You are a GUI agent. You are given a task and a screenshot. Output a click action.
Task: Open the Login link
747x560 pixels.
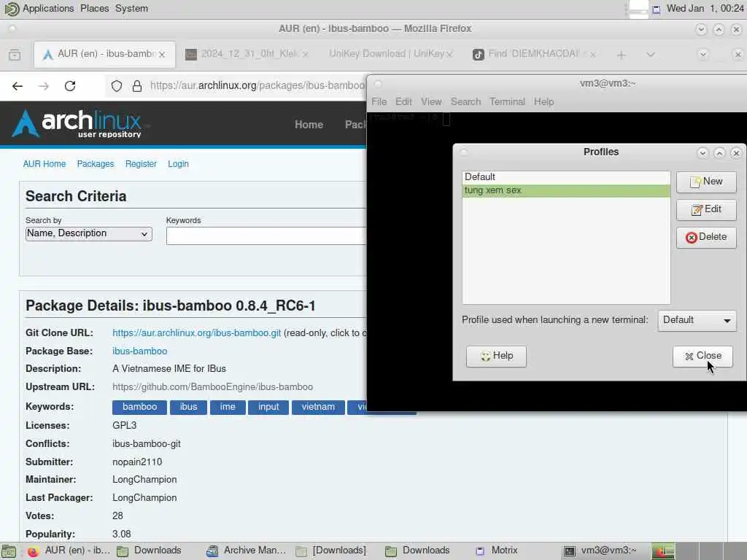point(178,164)
